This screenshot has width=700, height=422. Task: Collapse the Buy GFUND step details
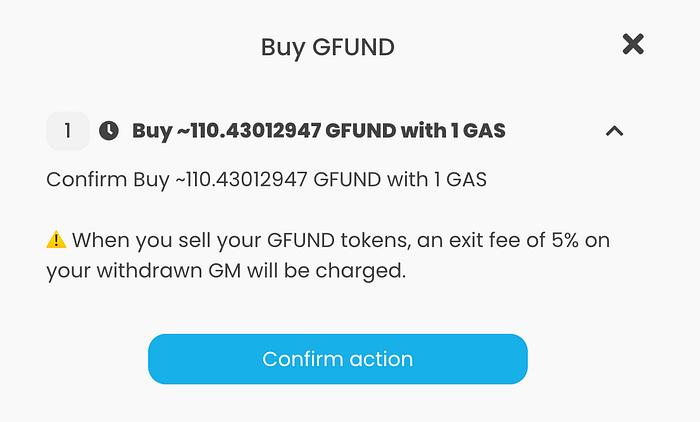[615, 131]
